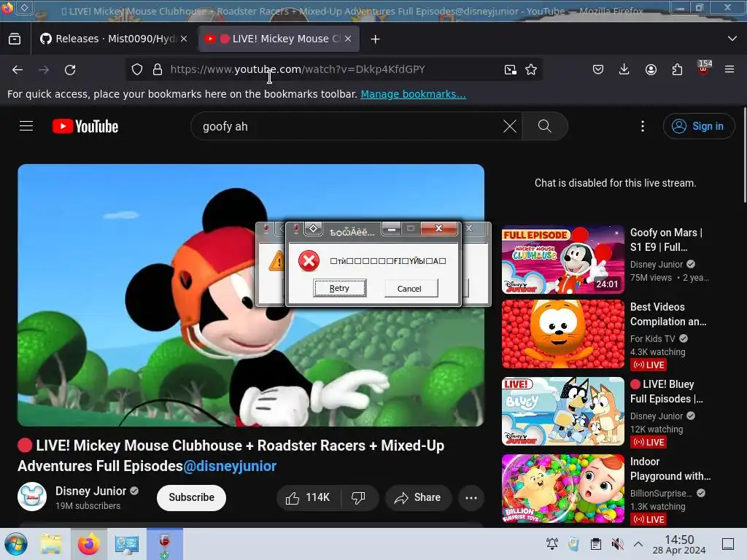List all tabs dropdown chevron

click(732, 39)
